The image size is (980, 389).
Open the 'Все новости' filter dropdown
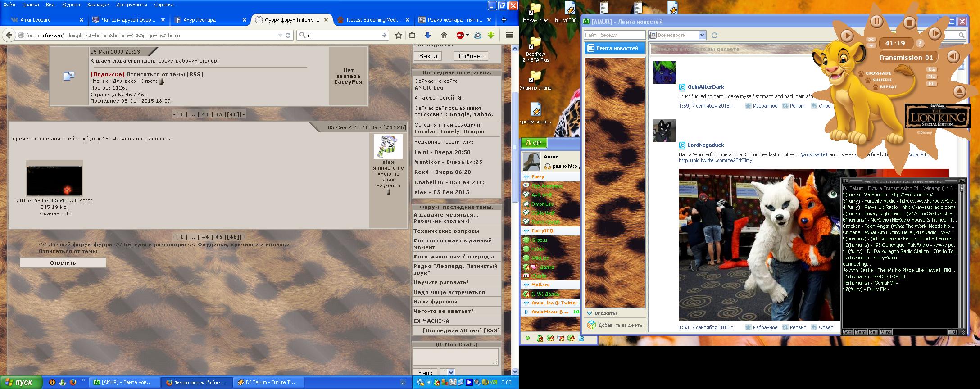[702, 35]
